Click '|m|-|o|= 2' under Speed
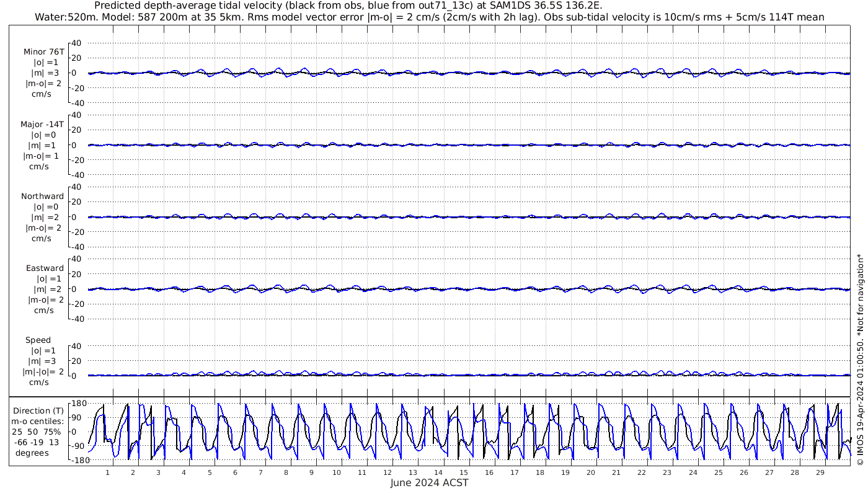The width and height of the screenshot is (868, 496). [43, 372]
